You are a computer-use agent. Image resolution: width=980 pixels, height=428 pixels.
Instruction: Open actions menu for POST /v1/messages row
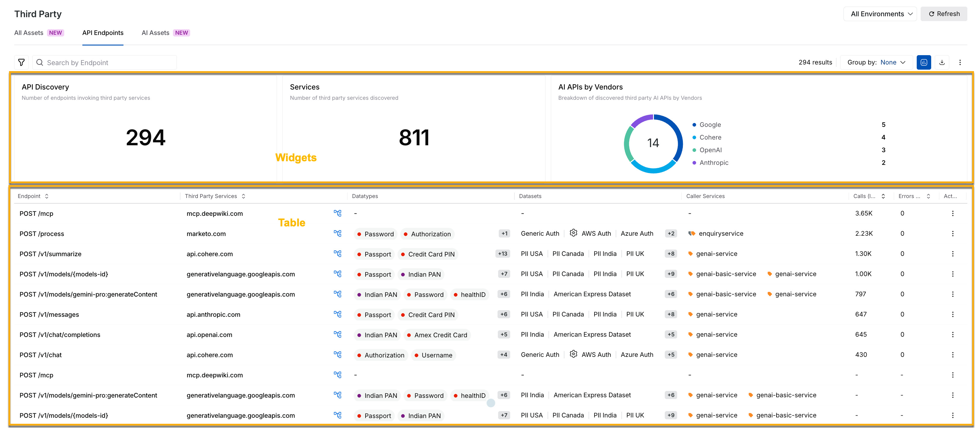coord(953,314)
